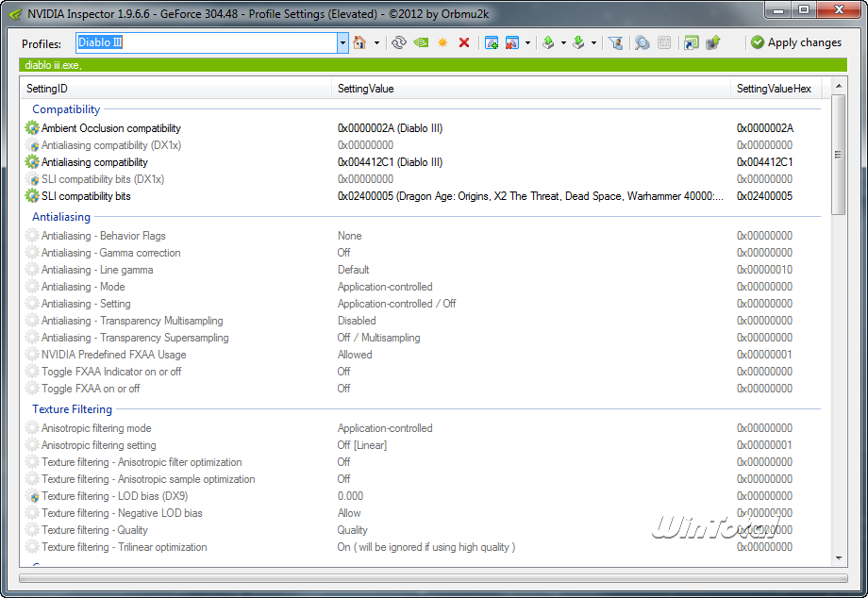Open the export profiles dropdown arrow
The width and height of the screenshot is (868, 598).
coord(563,42)
